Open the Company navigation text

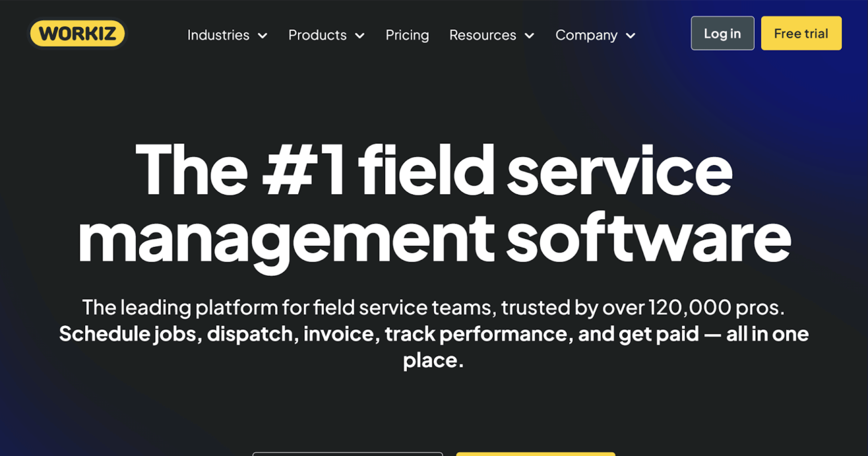[x=586, y=35]
